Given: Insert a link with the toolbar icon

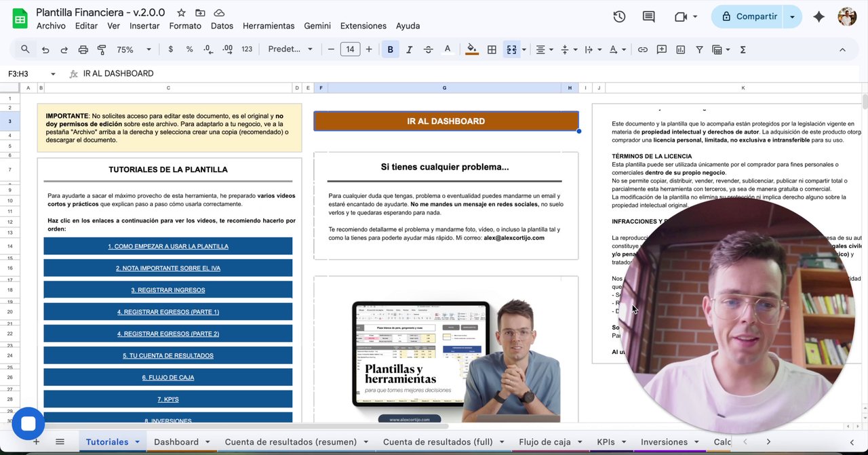Looking at the screenshot, I should 642,50.
